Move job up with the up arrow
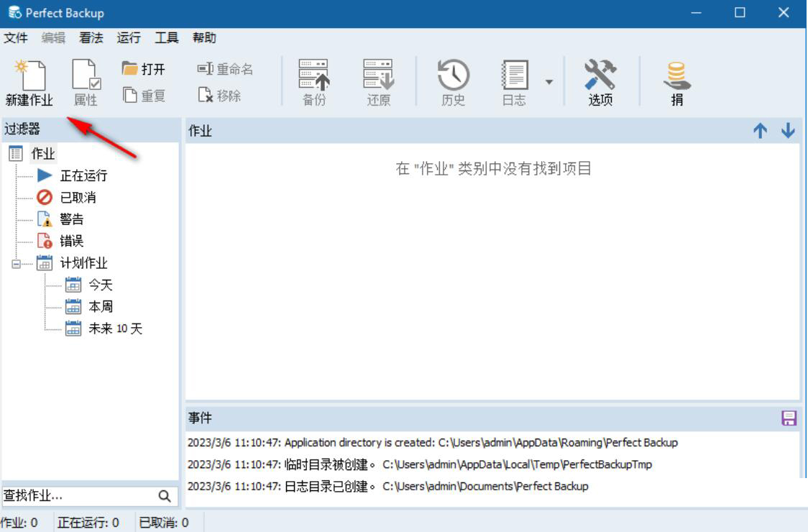The width and height of the screenshot is (808, 532). tap(760, 131)
